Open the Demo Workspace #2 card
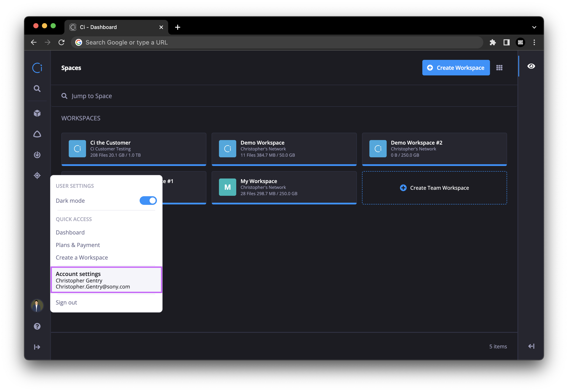The image size is (568, 392). tap(434, 149)
